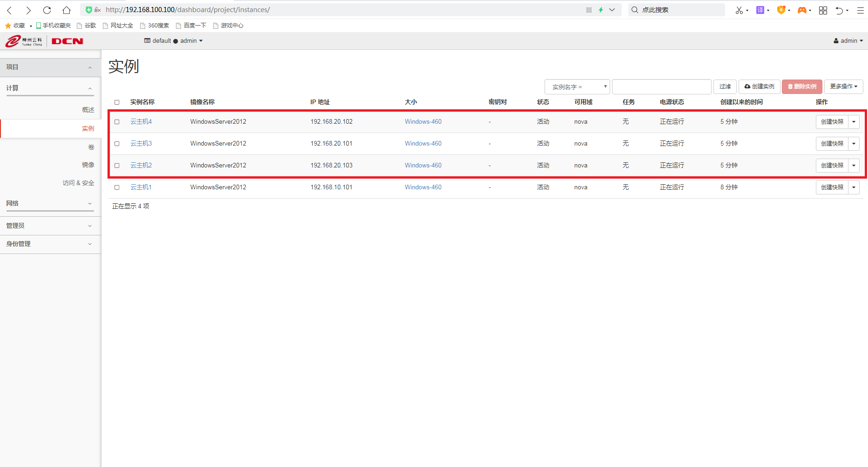Expand the 管理员 sidebar section

point(50,226)
